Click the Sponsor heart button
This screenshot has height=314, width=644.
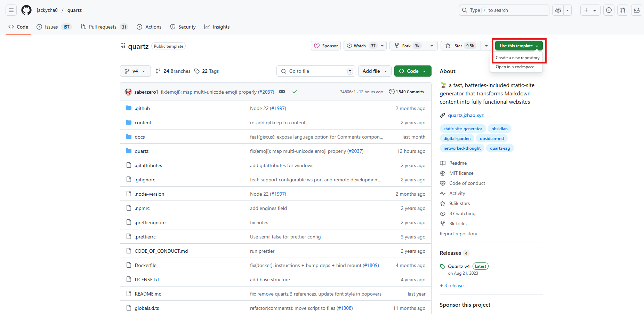pos(326,46)
